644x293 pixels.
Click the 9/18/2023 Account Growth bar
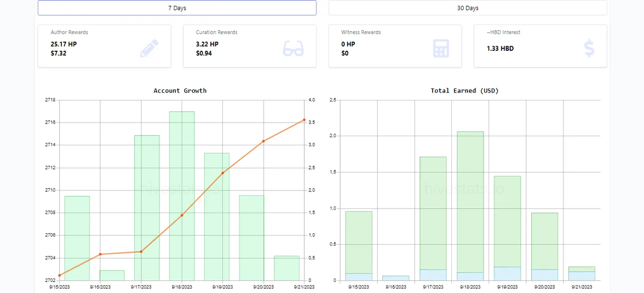(182, 196)
